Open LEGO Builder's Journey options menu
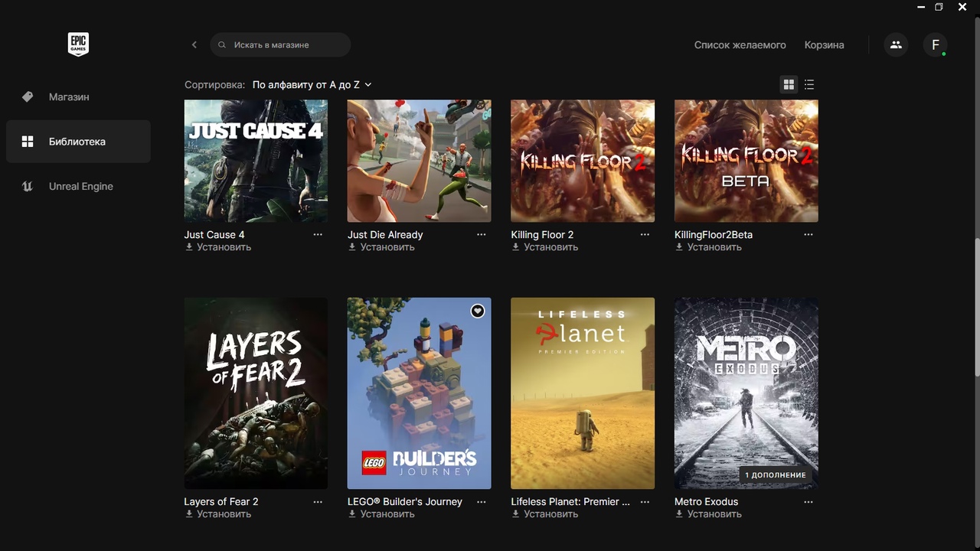 coord(482,502)
